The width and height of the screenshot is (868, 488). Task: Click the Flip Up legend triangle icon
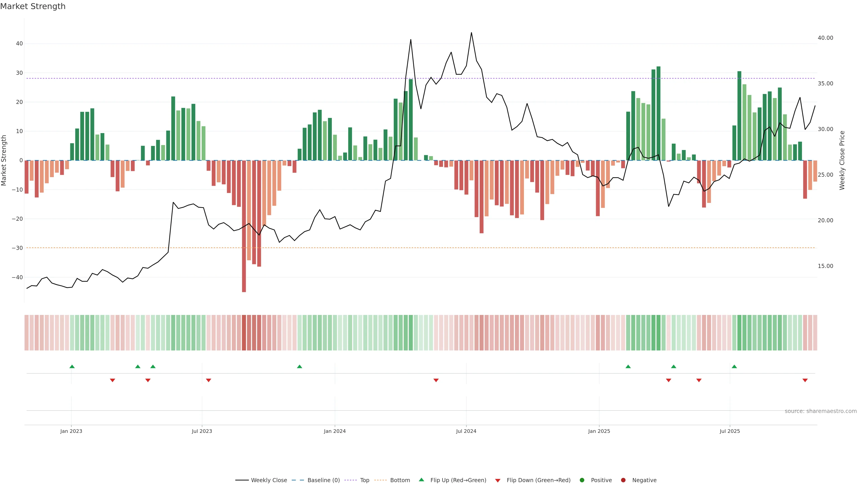click(x=421, y=480)
